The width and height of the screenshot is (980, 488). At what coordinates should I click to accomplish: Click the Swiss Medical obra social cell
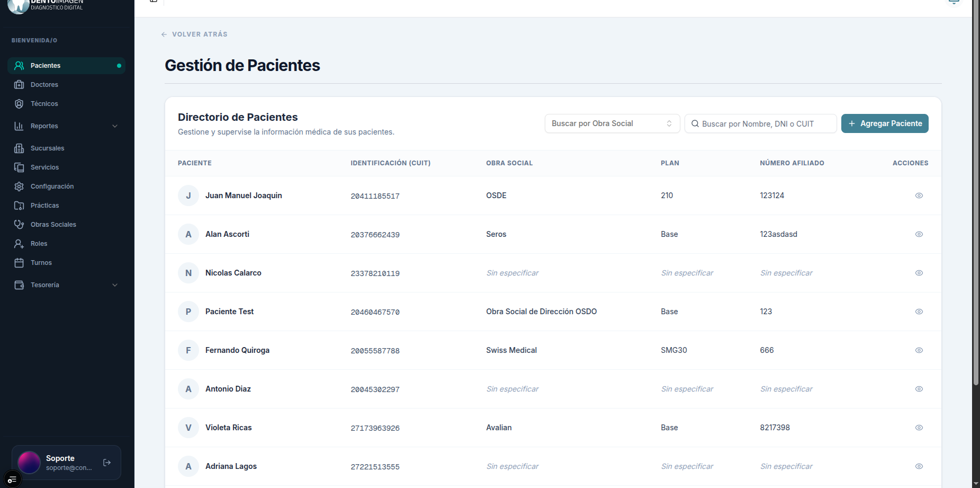[x=511, y=350]
